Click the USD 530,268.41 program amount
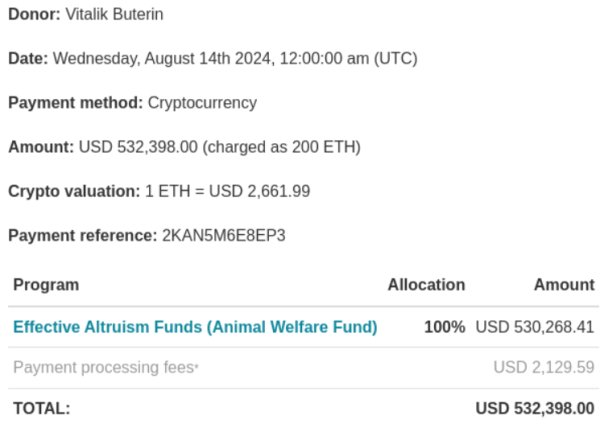Screen dimensions: 600x432 coord(535,327)
